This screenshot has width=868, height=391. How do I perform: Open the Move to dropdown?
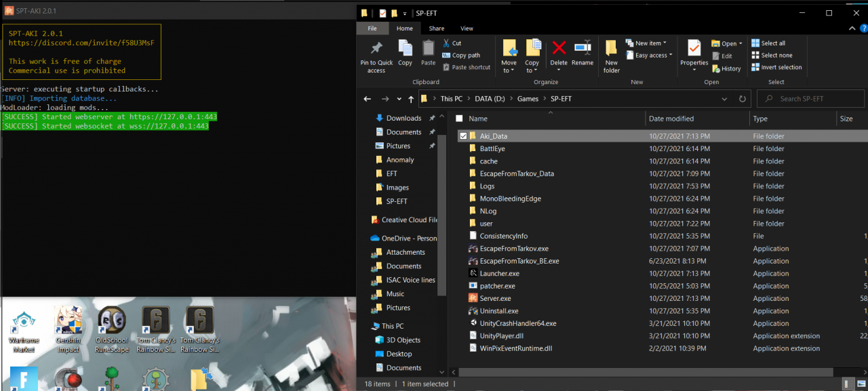[509, 57]
